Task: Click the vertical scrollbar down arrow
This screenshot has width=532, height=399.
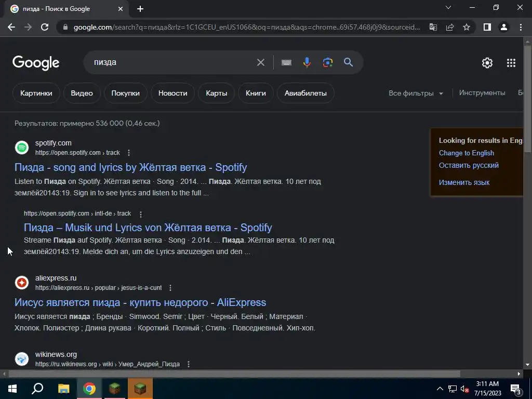Action: 527,365
